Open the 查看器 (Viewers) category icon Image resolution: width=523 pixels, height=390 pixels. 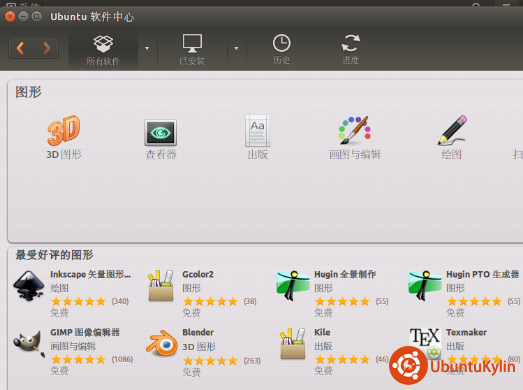[160, 132]
